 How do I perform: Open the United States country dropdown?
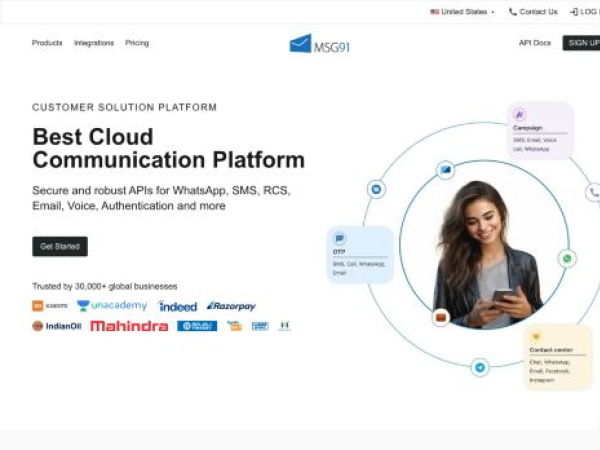pyautogui.click(x=462, y=12)
